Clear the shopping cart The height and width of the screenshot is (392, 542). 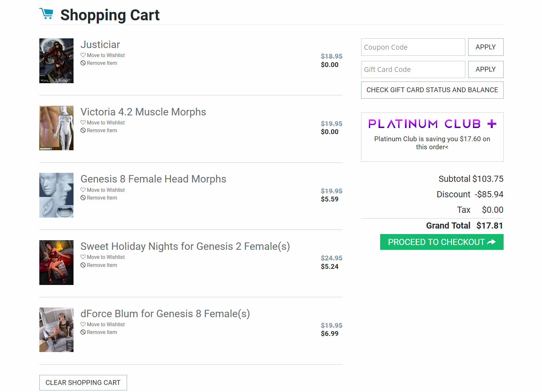tap(83, 383)
